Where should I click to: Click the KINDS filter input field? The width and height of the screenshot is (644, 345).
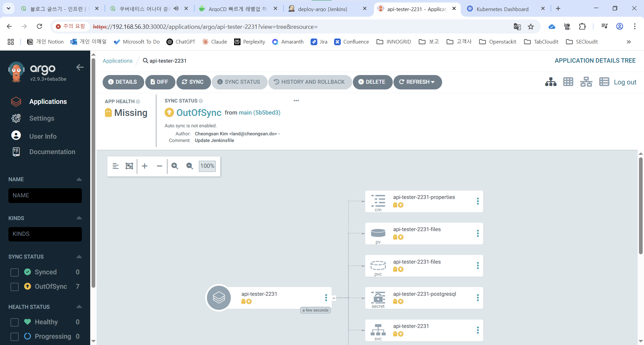point(45,234)
